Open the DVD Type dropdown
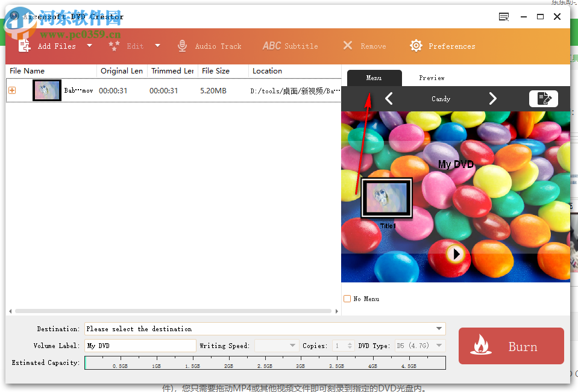 (439, 346)
